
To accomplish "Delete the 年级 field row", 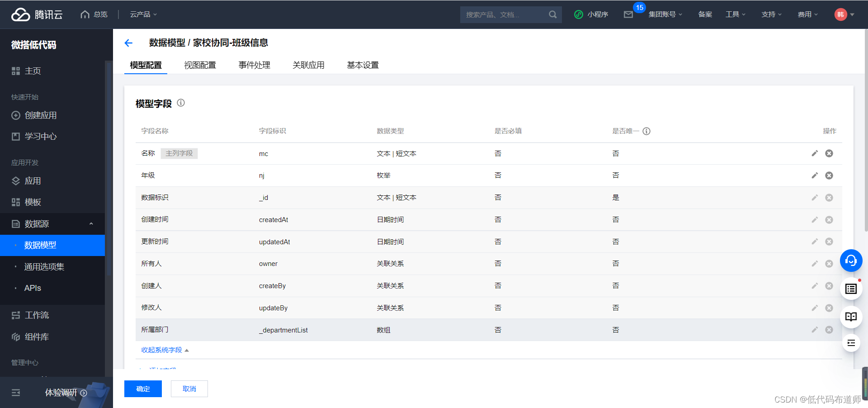I will click(829, 176).
